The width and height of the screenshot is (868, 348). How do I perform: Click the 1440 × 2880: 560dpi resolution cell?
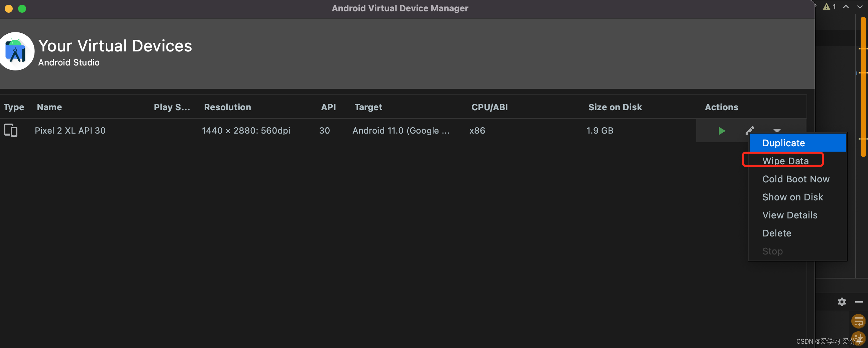(246, 131)
